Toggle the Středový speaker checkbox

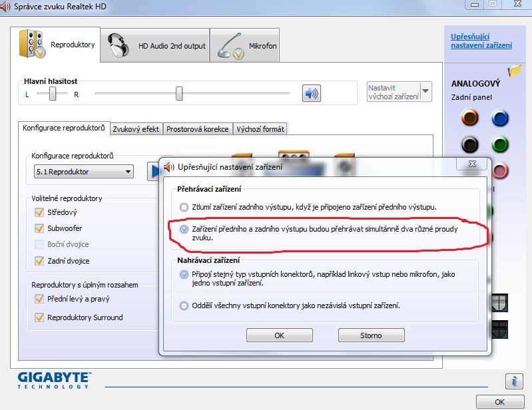click(x=39, y=212)
